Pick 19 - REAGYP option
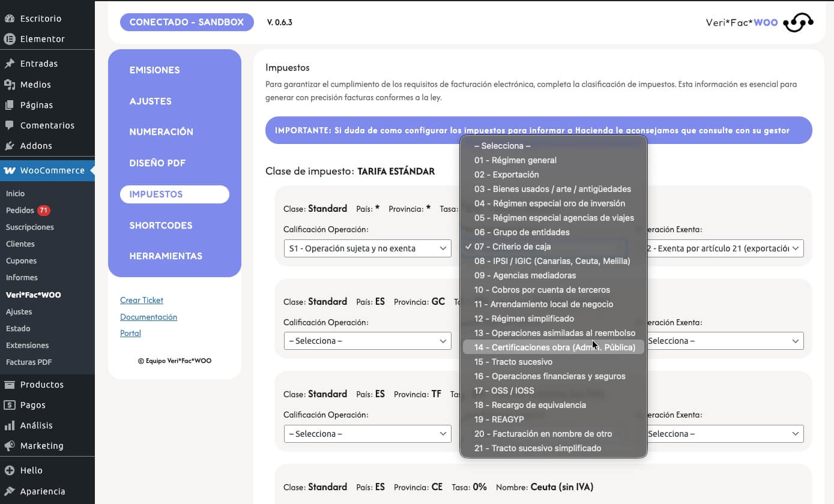 (x=554, y=419)
